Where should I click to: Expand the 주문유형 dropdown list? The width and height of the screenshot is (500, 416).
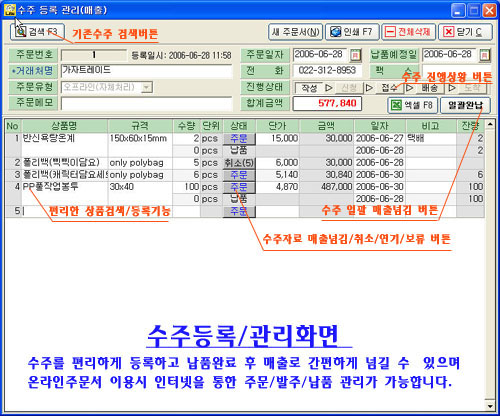pos(146,87)
